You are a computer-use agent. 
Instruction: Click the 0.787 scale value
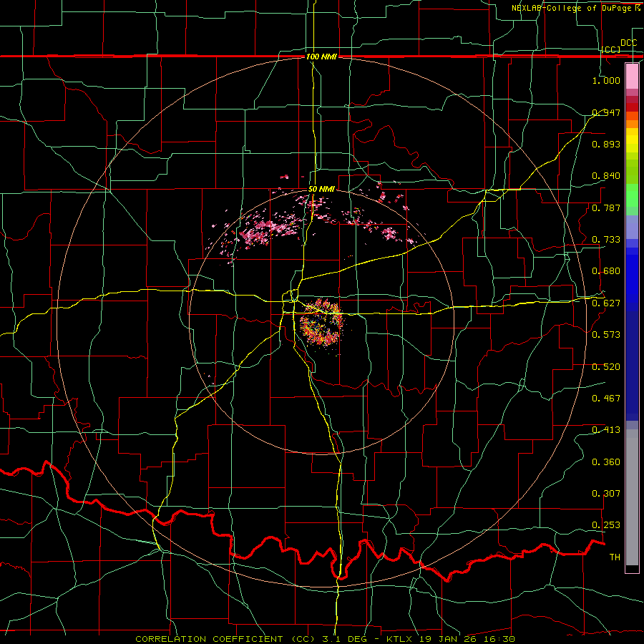(x=606, y=208)
